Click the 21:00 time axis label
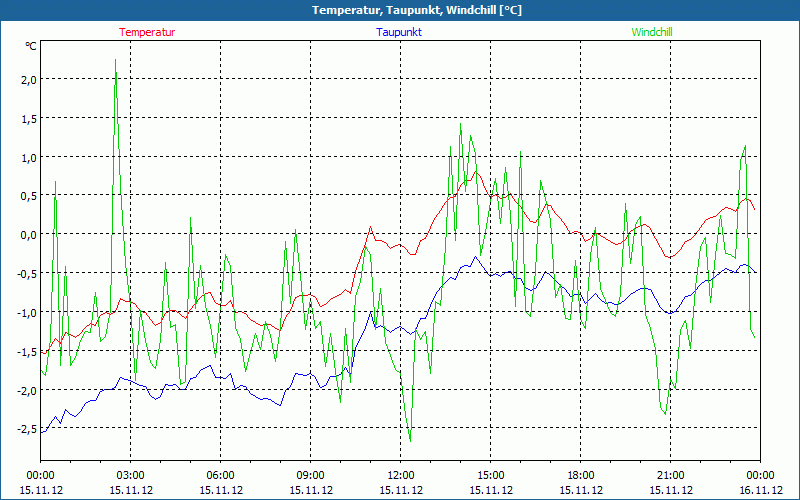The image size is (800, 500). pos(670,475)
